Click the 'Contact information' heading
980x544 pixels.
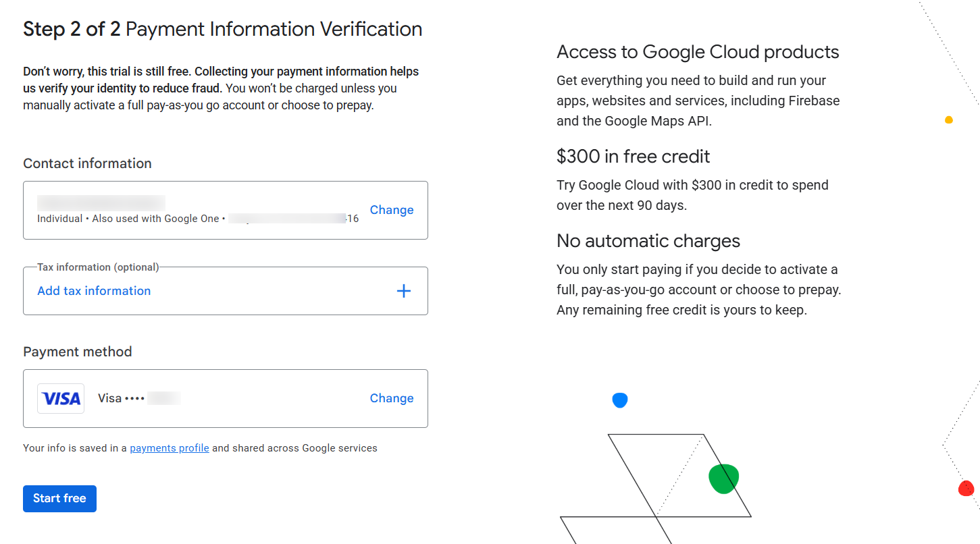point(87,163)
